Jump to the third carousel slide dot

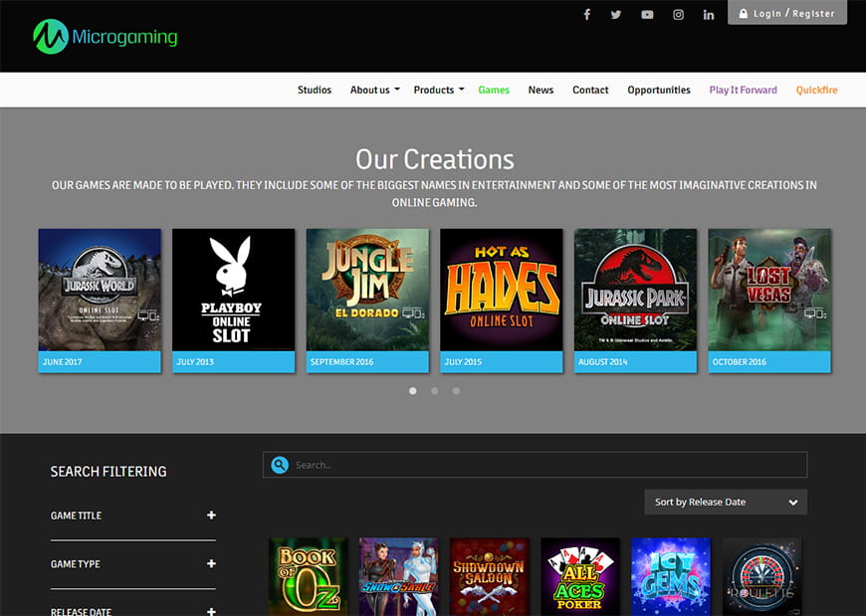(456, 391)
